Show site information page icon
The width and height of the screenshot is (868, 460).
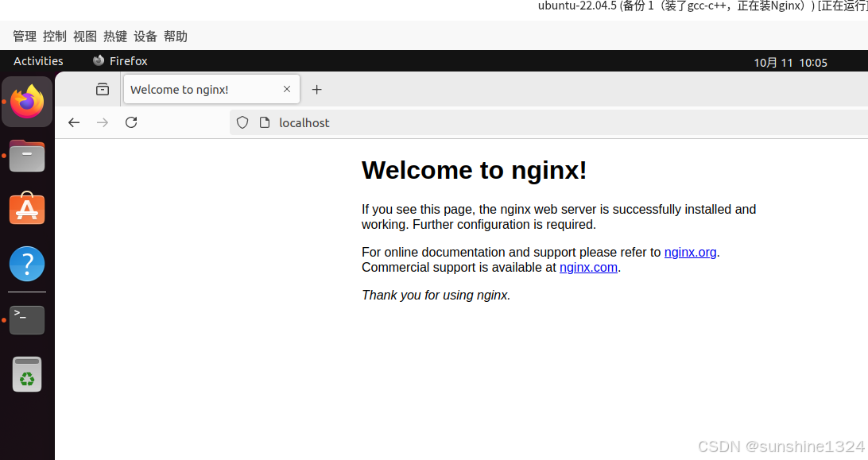265,123
